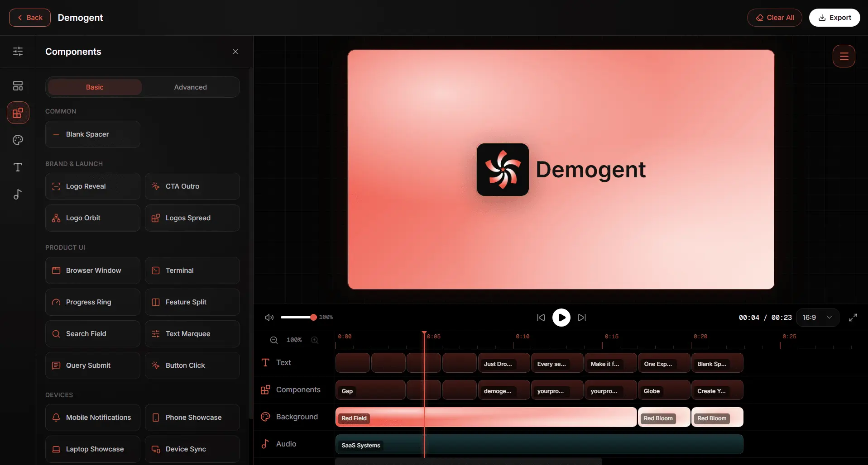The image size is (868, 465).
Task: Select the Red Field background clip
Action: click(x=486, y=417)
